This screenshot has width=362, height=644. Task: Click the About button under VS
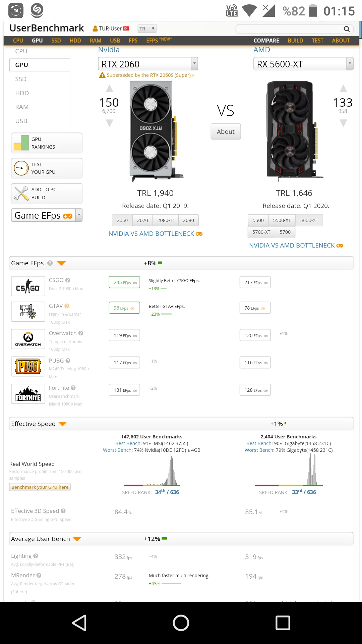point(226,131)
